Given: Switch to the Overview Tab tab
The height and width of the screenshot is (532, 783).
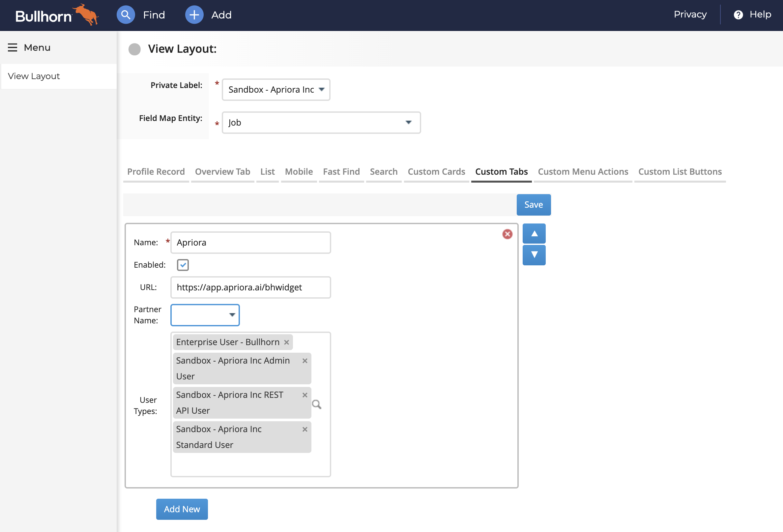Looking at the screenshot, I should 222,172.
